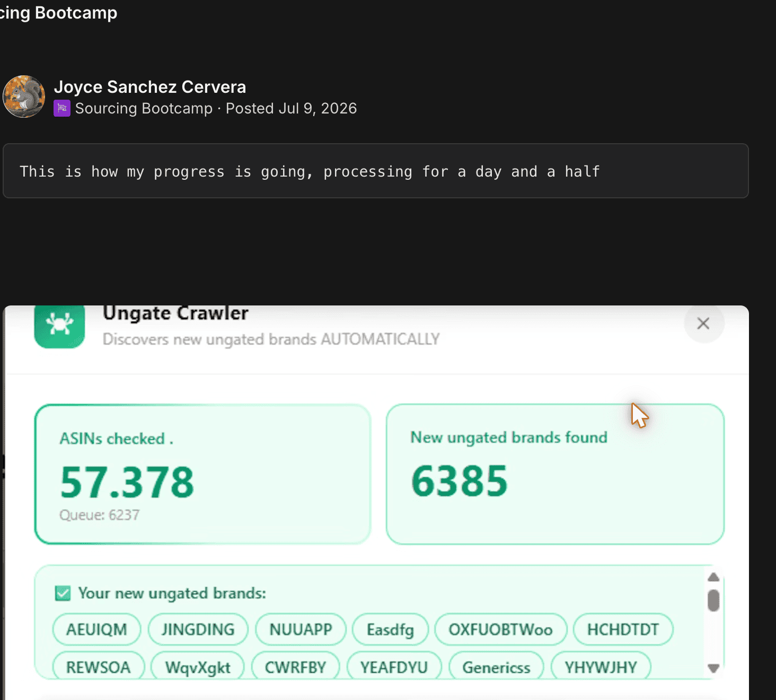The image size is (776, 700).
Task: Select the OXFUOBTWoo brand chip
Action: pyautogui.click(x=501, y=629)
